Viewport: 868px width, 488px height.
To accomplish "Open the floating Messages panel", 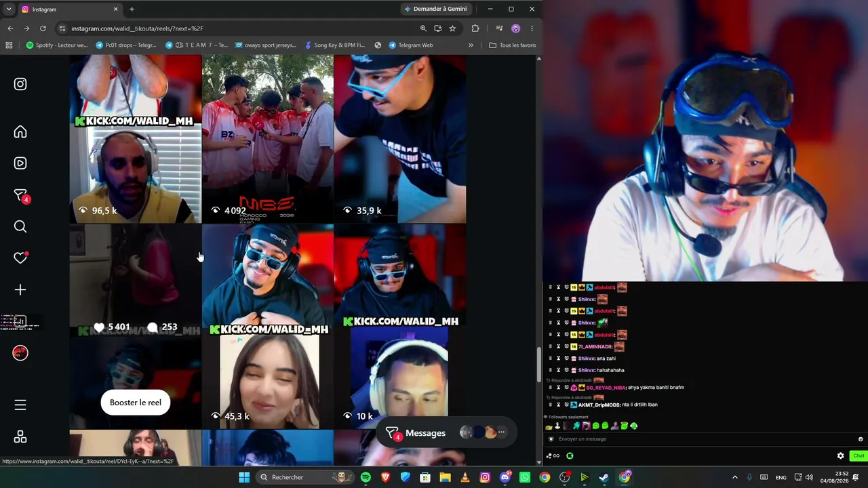I will point(446,432).
